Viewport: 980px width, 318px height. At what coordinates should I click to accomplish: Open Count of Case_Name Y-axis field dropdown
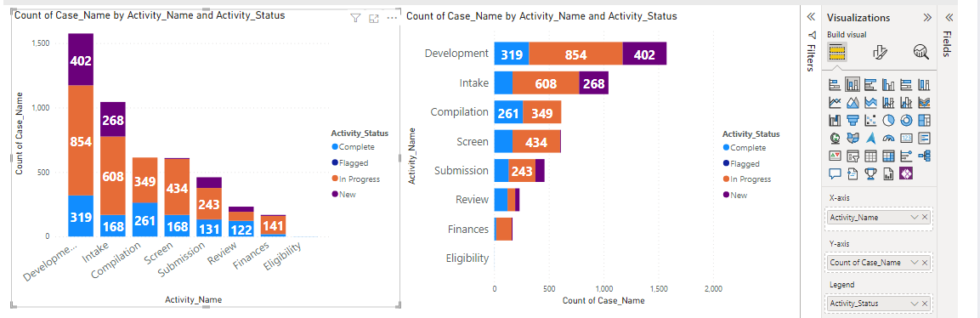click(x=915, y=263)
